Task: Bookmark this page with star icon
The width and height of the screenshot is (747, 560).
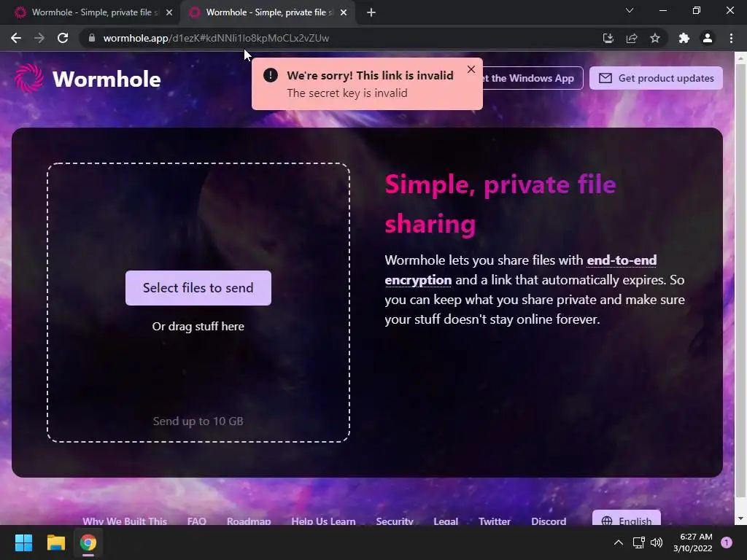Action: tap(655, 38)
